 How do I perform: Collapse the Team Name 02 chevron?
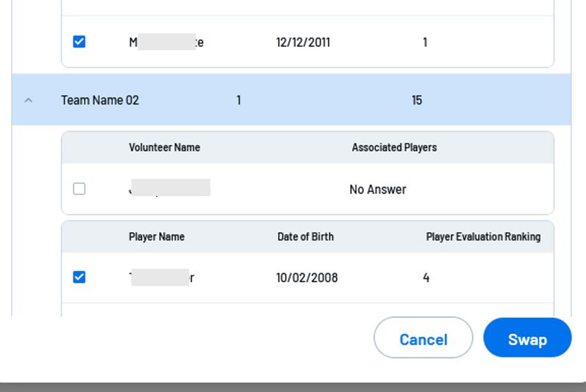(29, 100)
